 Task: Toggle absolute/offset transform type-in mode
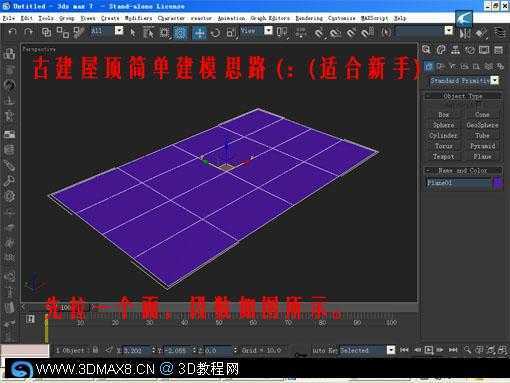pyautogui.click(x=109, y=350)
